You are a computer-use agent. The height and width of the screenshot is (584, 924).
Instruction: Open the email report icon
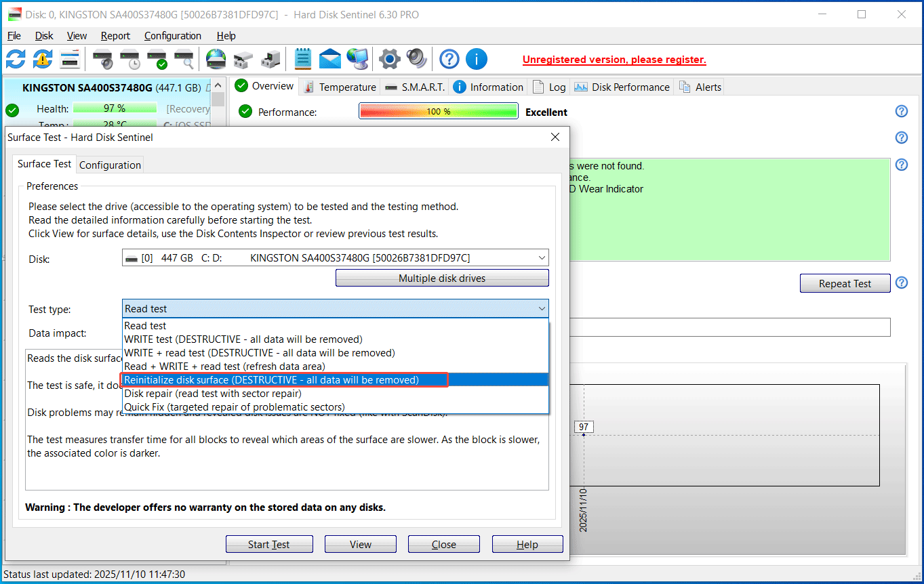click(330, 59)
